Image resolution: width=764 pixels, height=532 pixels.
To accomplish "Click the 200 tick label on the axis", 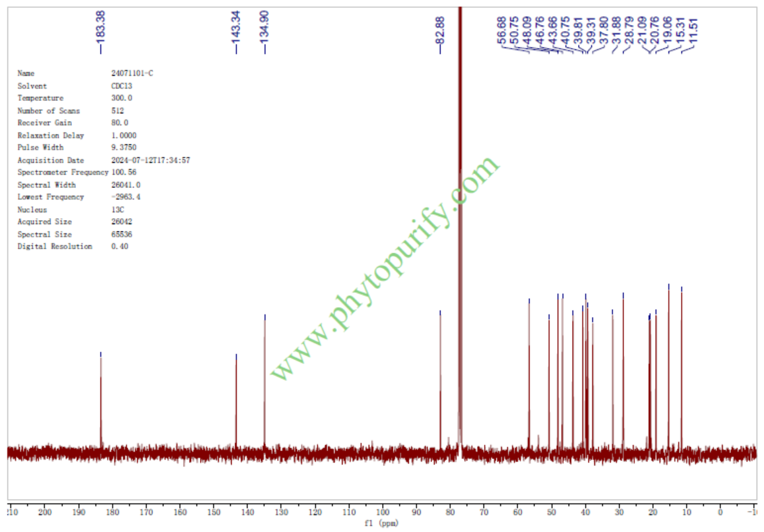I will [45, 512].
